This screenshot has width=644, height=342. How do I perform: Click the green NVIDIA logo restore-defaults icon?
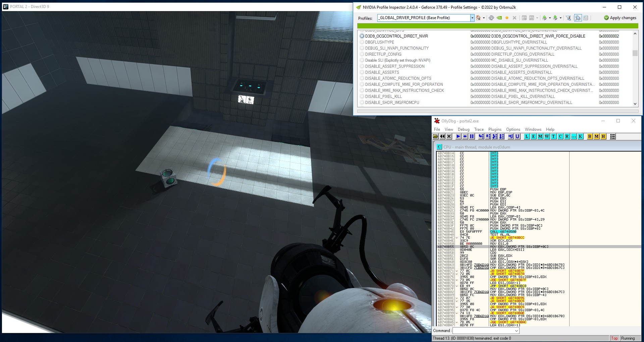pyautogui.click(x=499, y=18)
